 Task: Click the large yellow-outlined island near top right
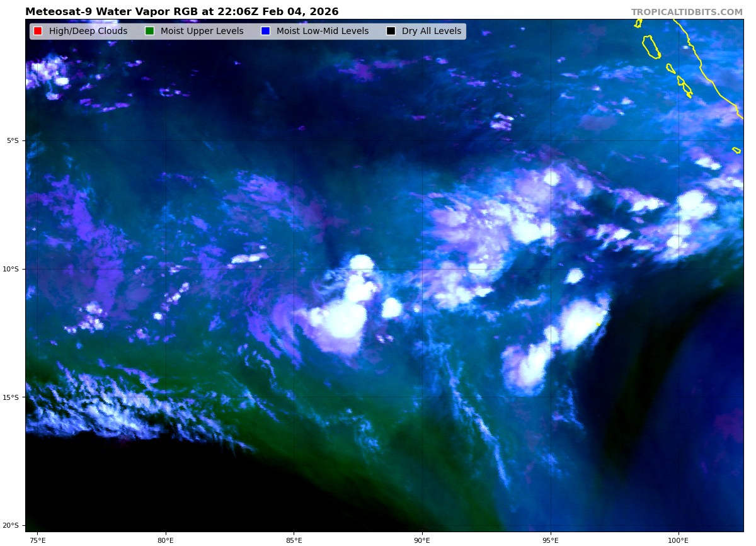(651, 47)
